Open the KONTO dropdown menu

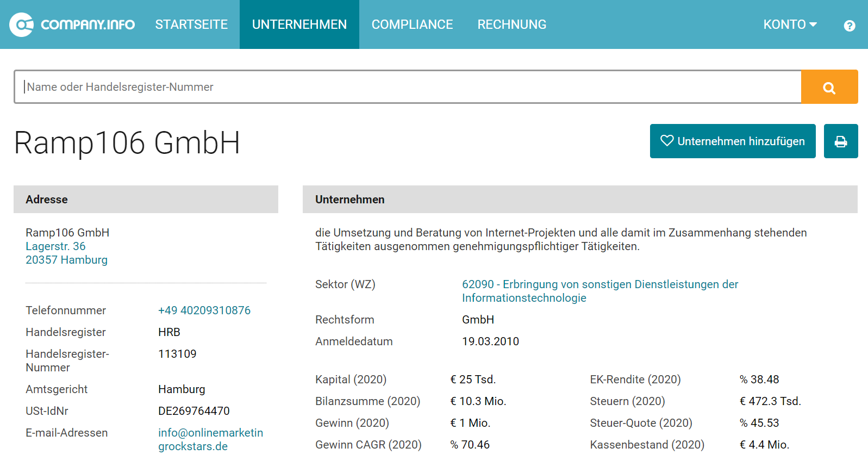point(790,24)
